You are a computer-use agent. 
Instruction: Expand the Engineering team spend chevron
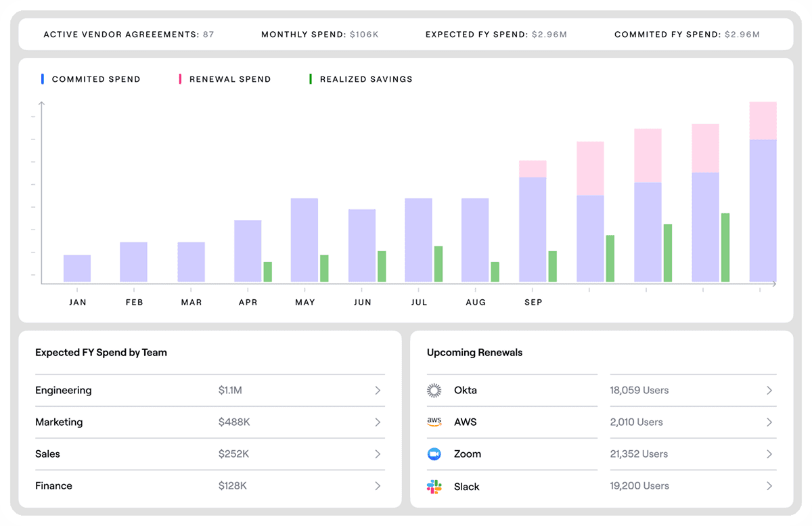[x=378, y=391]
